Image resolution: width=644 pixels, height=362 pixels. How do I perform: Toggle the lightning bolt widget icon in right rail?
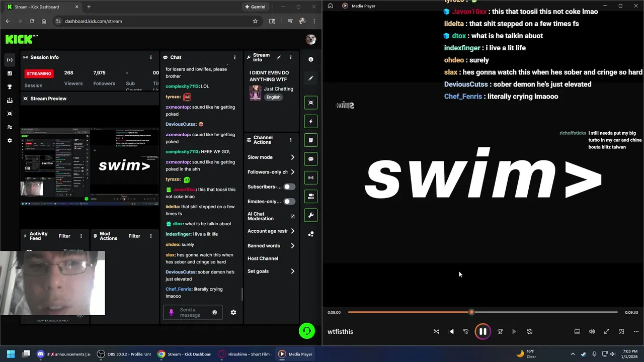point(311,121)
